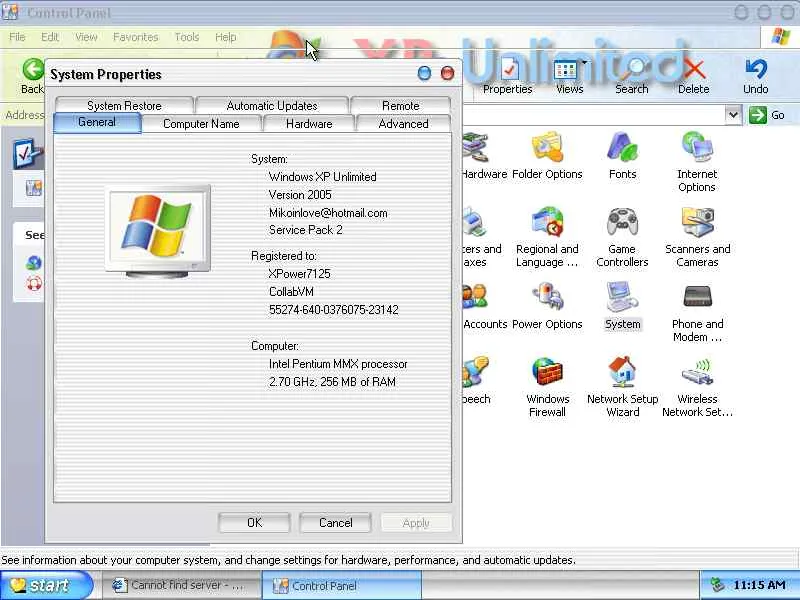This screenshot has height=600, width=800.
Task: Open Wireless Network Setup icon
Action: [697, 387]
